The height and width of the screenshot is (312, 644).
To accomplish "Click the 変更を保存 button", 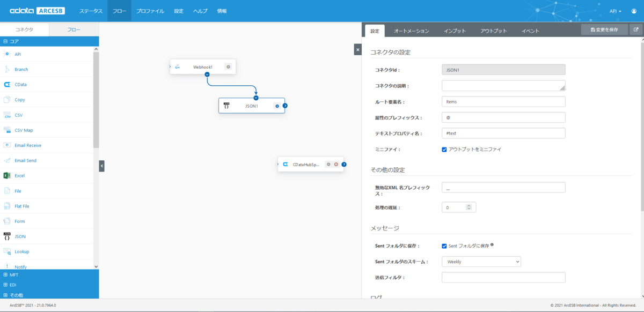I will 604,30.
